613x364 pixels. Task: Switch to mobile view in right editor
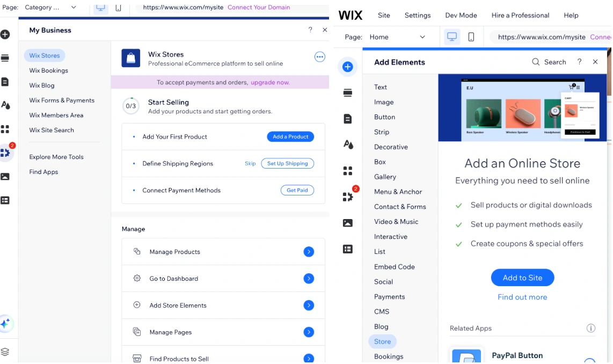471,37
